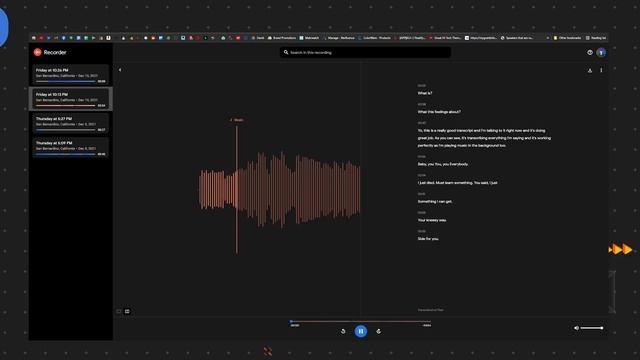This screenshot has height=360, width=640.
Task: Click the download recording icon
Action: [x=590, y=70]
